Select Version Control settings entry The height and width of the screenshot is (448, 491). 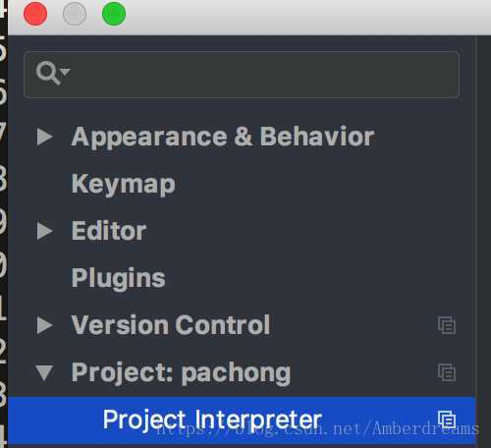point(171,325)
